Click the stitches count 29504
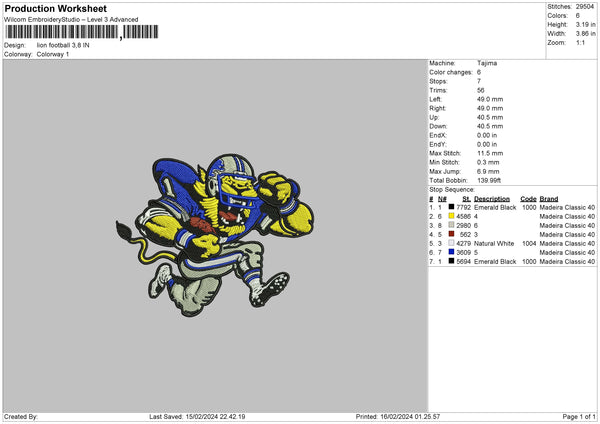The height and width of the screenshot is (424, 600). tap(585, 7)
